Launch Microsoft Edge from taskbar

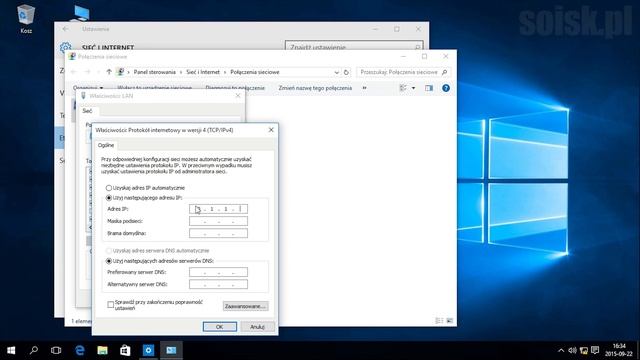[80, 350]
